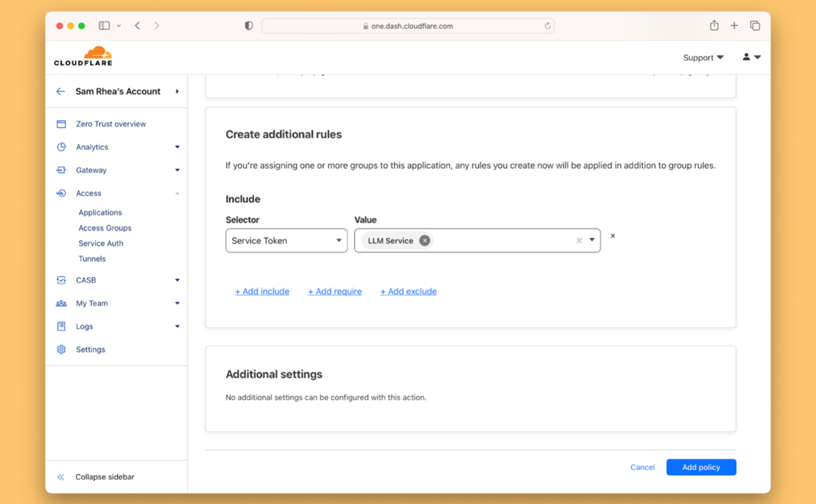
Task: Expand the CASB section
Action: point(177,280)
